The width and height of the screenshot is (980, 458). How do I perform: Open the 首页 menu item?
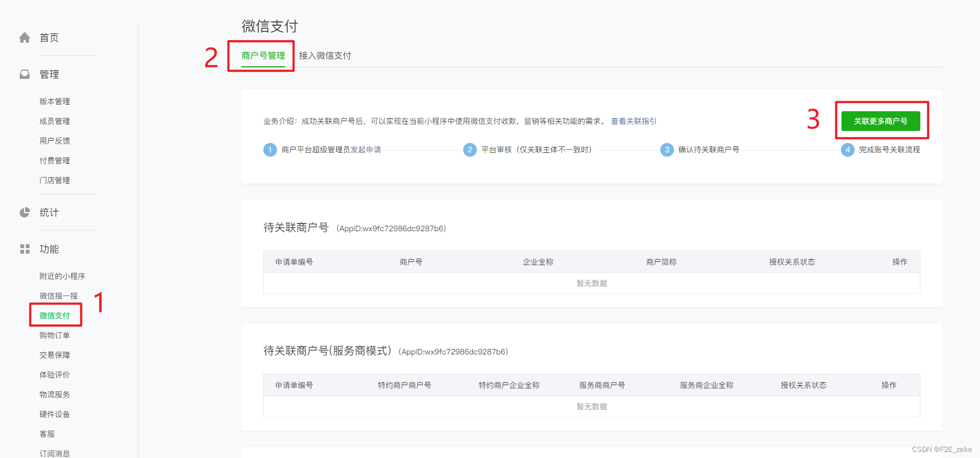49,37
